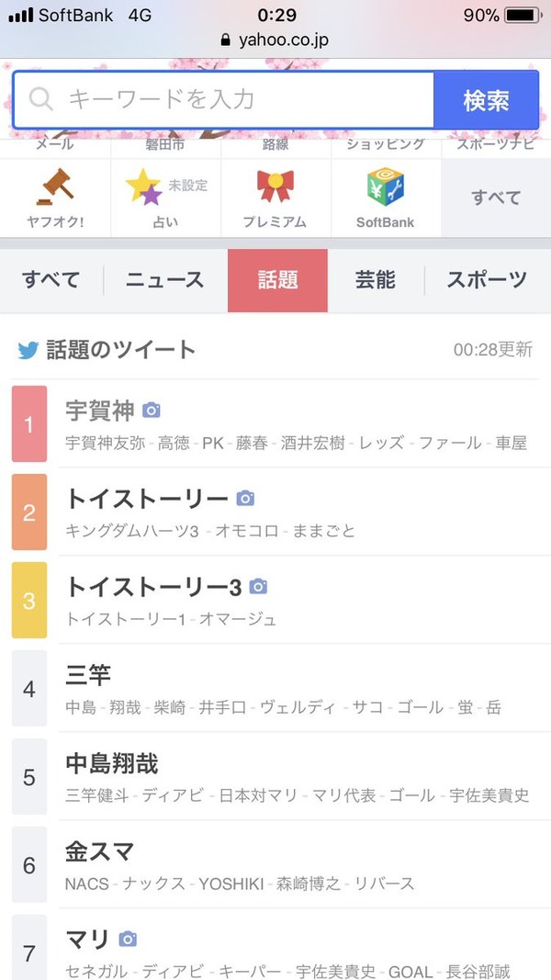551x980 pixels.
Task: Click the Twitter bird icon
Action: pos(28,349)
